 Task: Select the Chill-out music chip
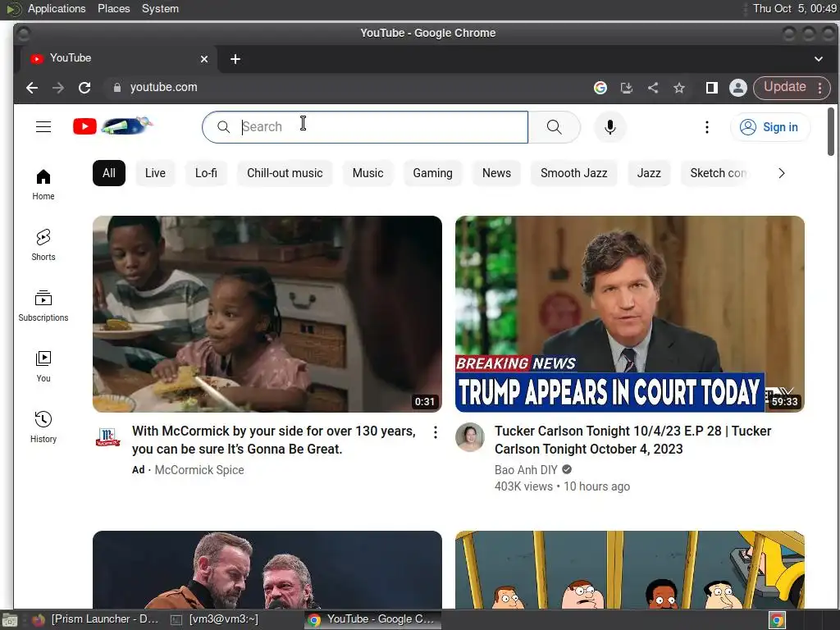[285, 173]
